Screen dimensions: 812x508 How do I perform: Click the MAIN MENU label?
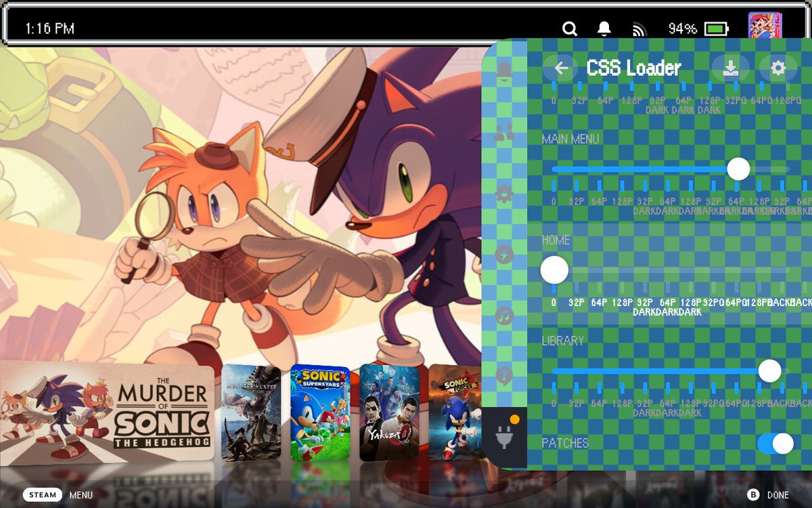[570, 139]
